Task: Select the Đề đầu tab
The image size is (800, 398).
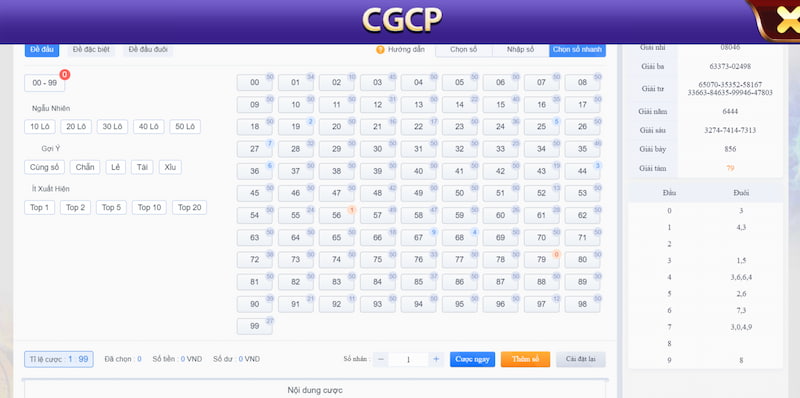Action: click(42, 49)
